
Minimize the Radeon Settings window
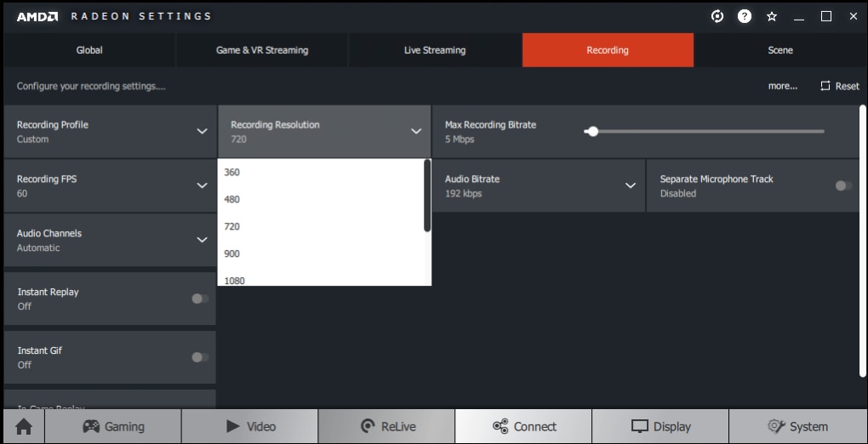(x=799, y=17)
